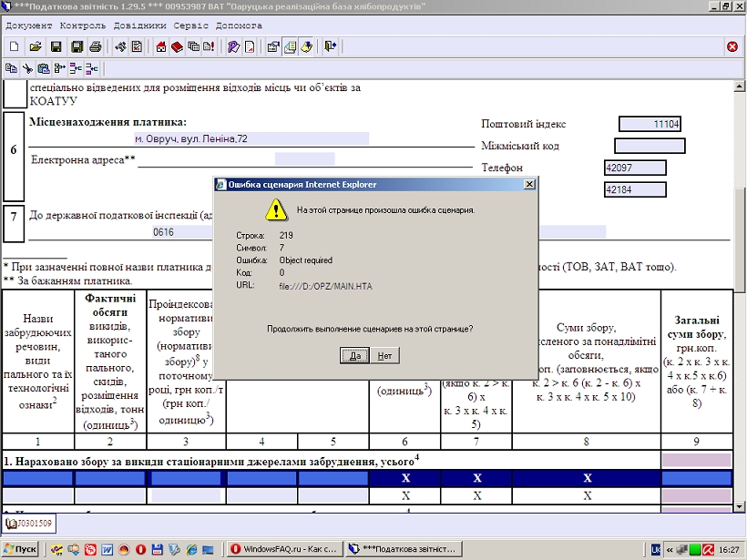Screen dimensions: 747x560
Task: Click the Міжміський код input field
Action: point(650,146)
